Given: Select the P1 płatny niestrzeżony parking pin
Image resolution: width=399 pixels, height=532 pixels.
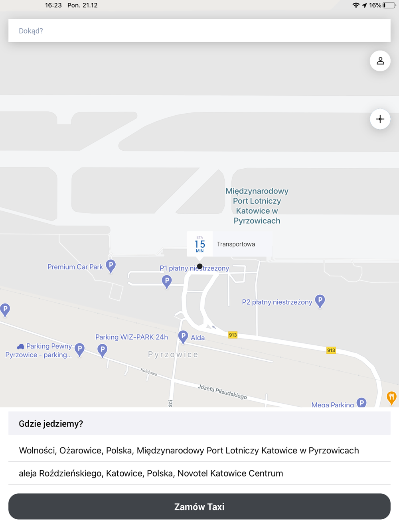Looking at the screenshot, I should [167, 282].
